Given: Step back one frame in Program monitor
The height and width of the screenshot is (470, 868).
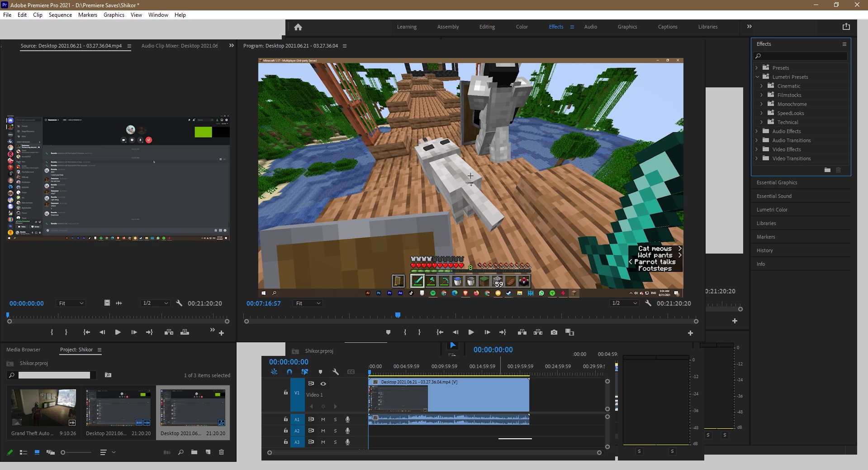Looking at the screenshot, I should tap(455, 332).
